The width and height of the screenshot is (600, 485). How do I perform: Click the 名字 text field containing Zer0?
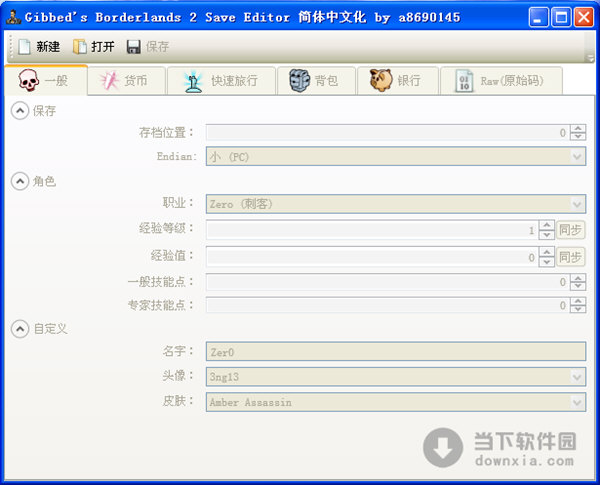[396, 351]
